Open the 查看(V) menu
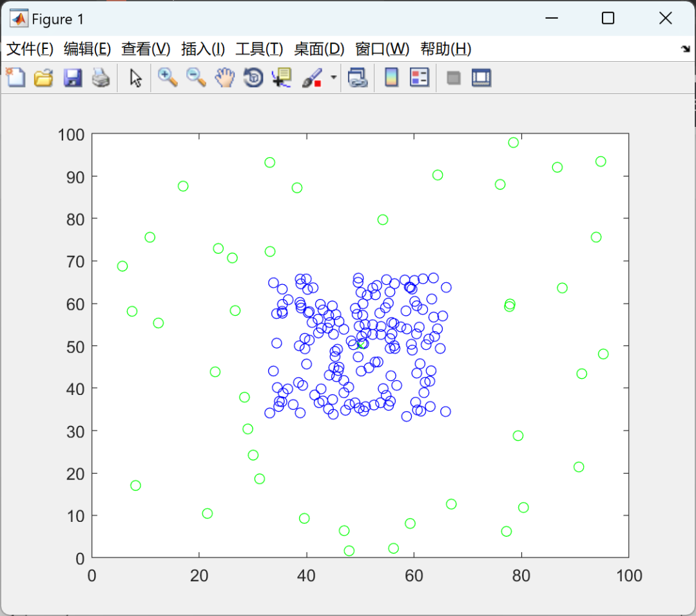Image resolution: width=696 pixels, height=616 pixels. click(x=146, y=49)
